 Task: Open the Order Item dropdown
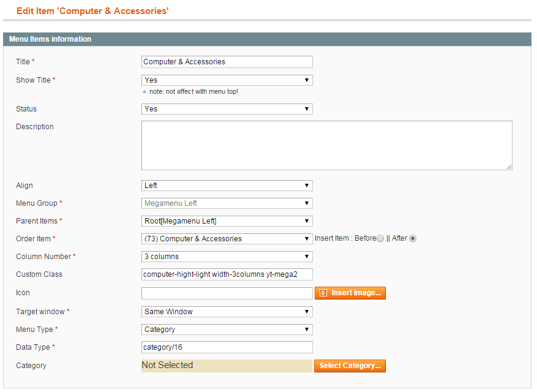[x=227, y=239]
